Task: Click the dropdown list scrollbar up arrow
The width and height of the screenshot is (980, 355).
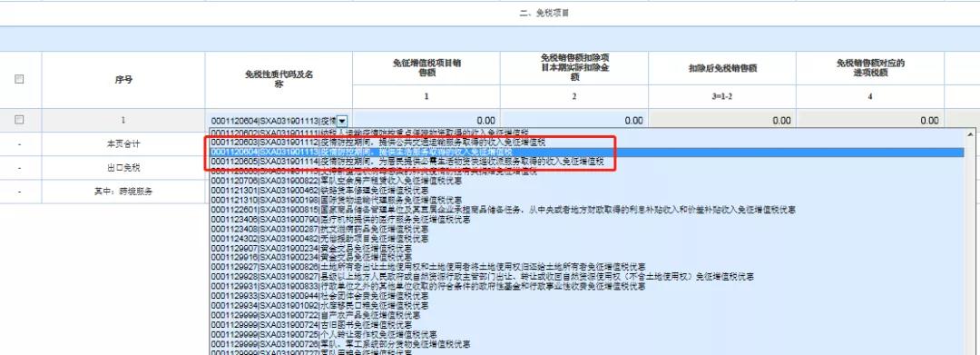Action: point(971,133)
